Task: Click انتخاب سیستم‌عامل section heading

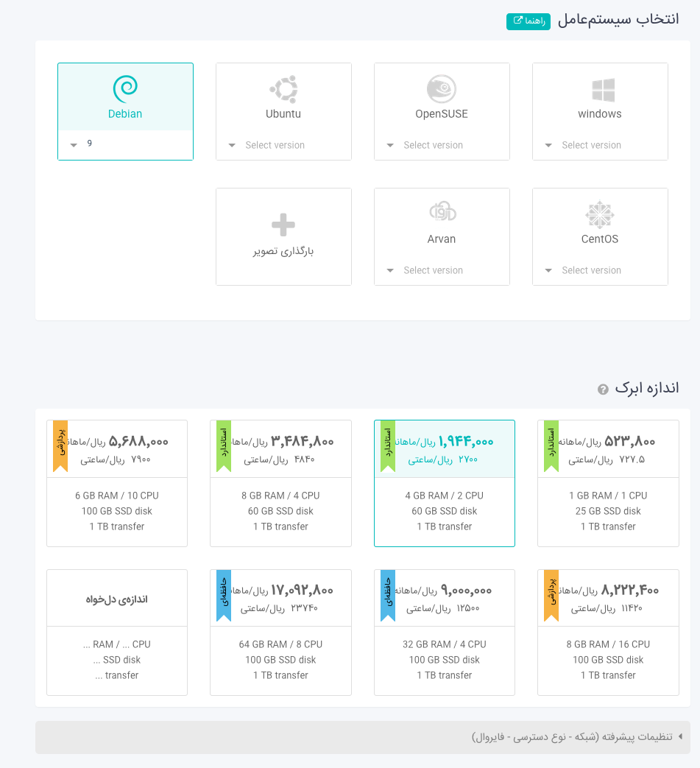Action: coord(618,20)
